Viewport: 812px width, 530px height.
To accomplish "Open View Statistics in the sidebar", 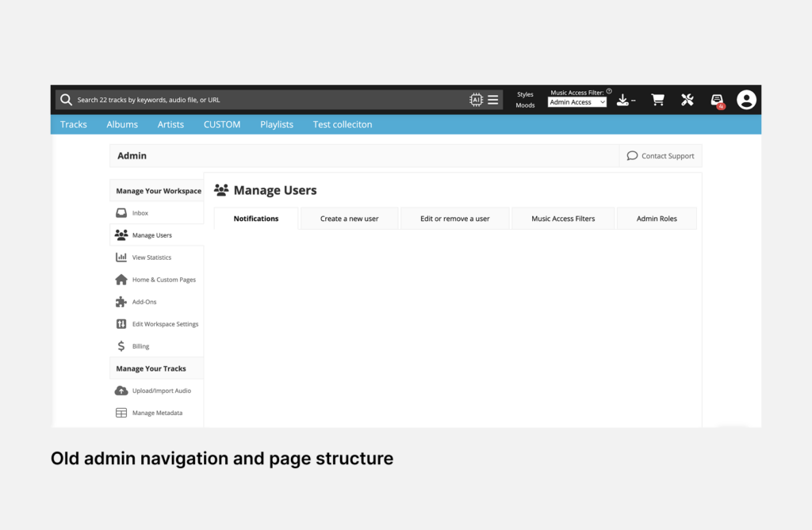I will pyautogui.click(x=151, y=257).
